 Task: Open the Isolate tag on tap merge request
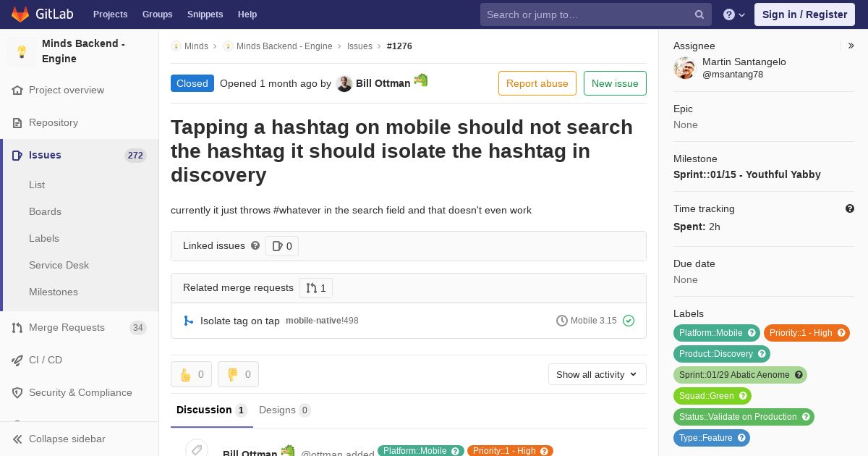tap(240, 321)
